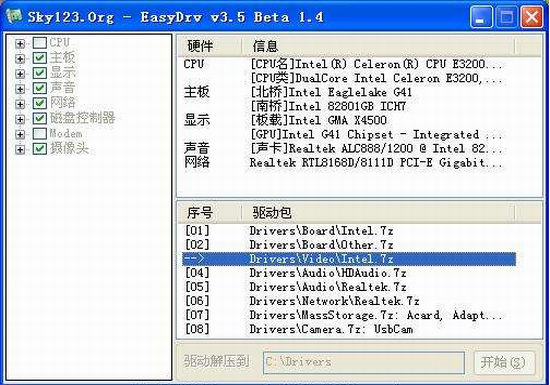Viewport: 550px width, 385px height.
Task: Click the C:\Drivers path input field
Action: point(364,362)
